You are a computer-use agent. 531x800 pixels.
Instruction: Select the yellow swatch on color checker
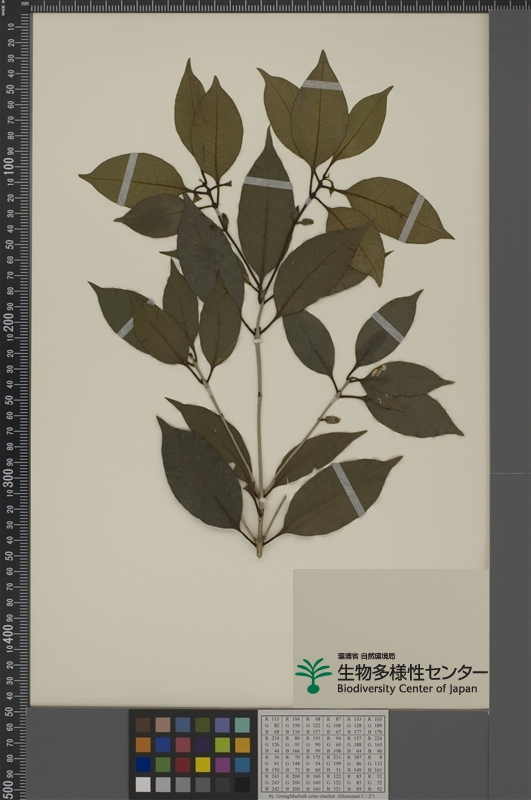pos(203,764)
